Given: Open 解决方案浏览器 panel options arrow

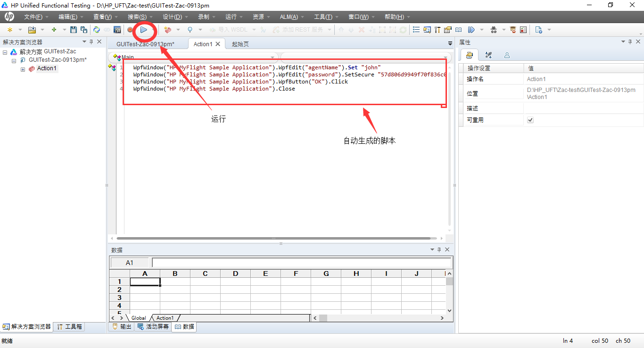Looking at the screenshot, I should click(84, 42).
